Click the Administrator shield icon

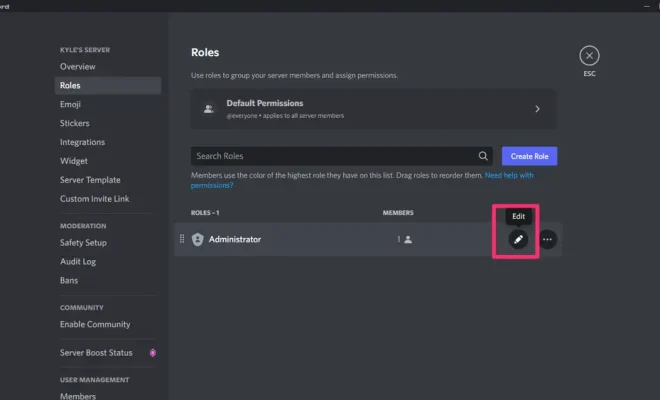(x=197, y=239)
